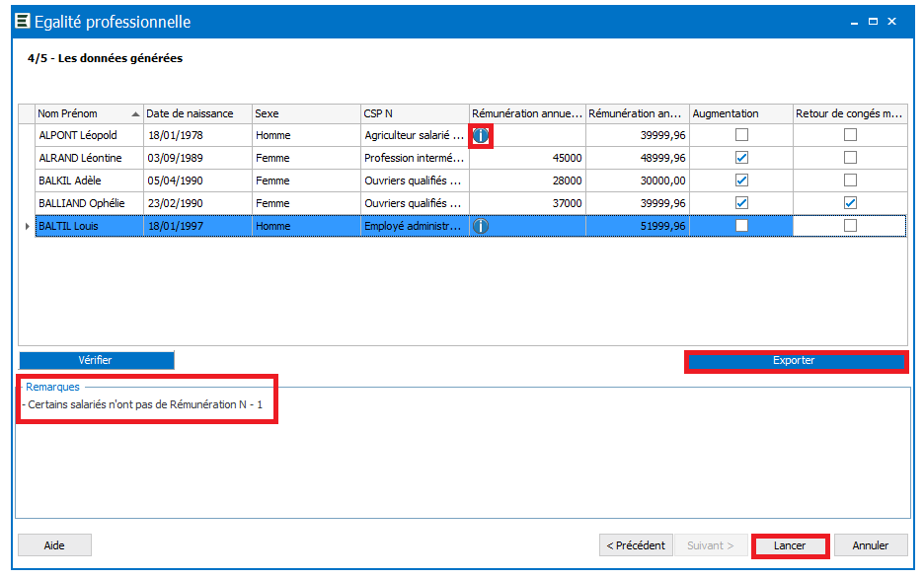Viewport: 924px width, 578px height.
Task: Tick Retour de congés checkbox for ALPONT Léopold
Action: coord(850,135)
